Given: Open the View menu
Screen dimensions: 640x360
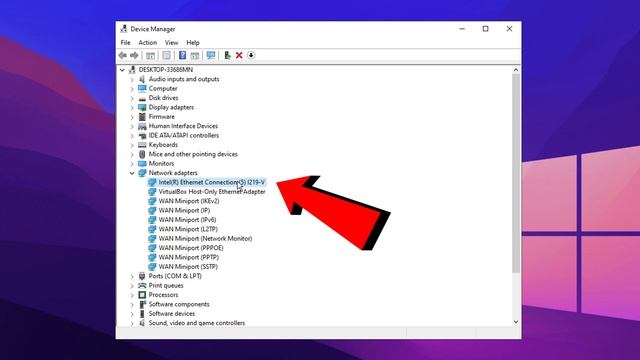Looking at the screenshot, I should 171,42.
